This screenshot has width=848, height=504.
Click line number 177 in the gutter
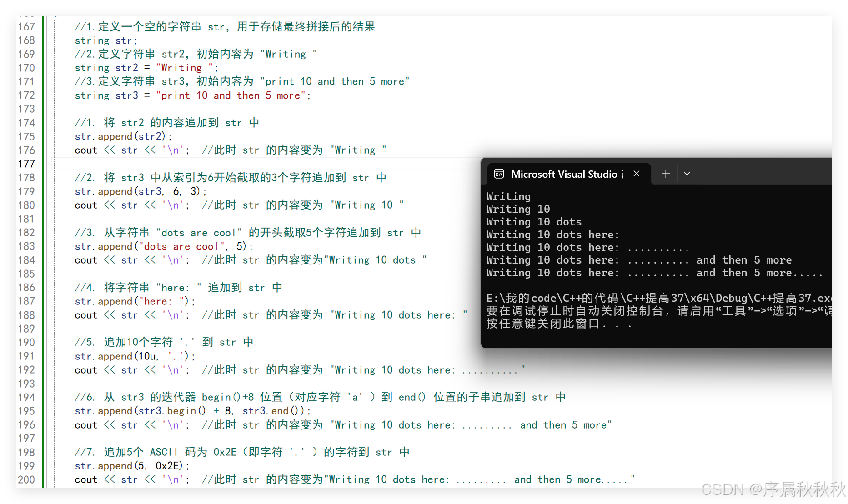[26, 164]
